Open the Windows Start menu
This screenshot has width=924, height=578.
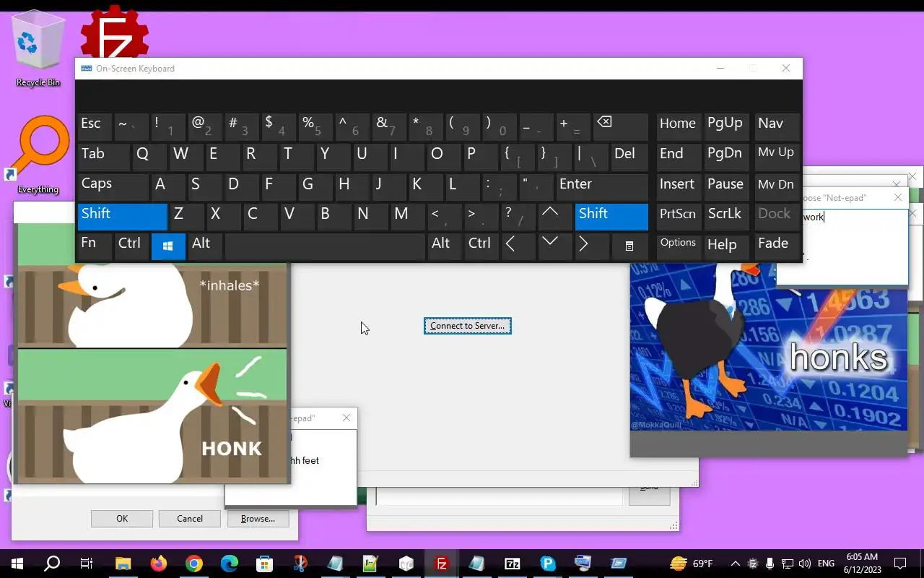(x=17, y=564)
